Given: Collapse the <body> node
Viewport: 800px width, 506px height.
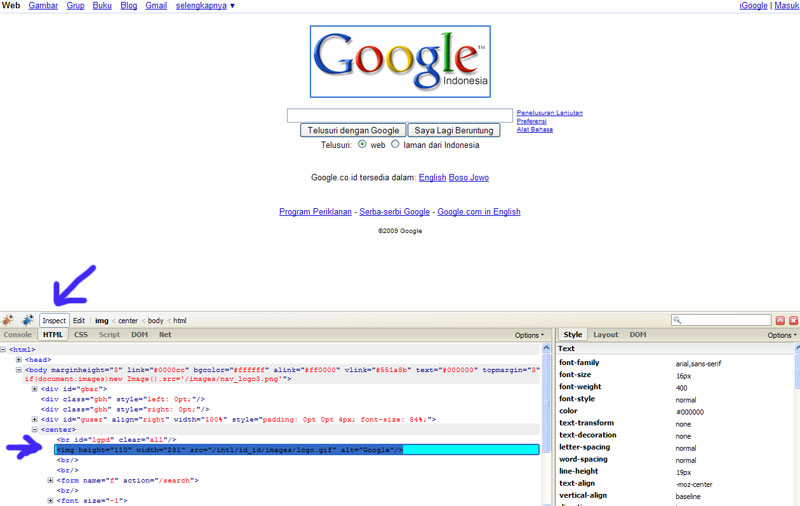Looking at the screenshot, I should click(x=19, y=370).
